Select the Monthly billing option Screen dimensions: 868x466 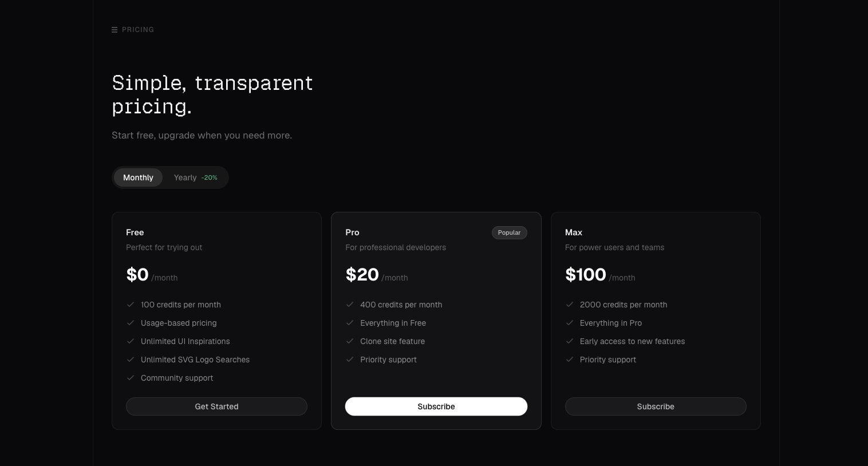coord(138,177)
